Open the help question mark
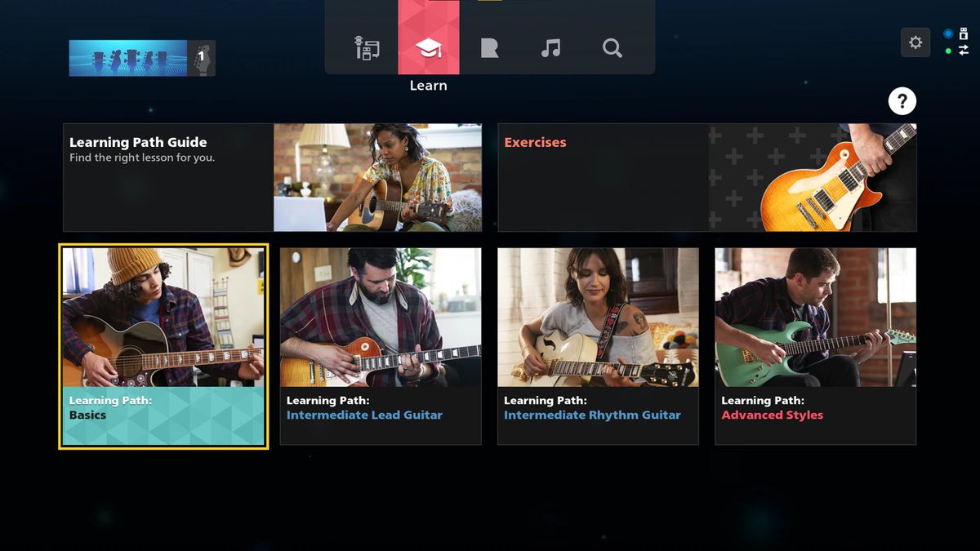980x551 pixels. point(902,100)
